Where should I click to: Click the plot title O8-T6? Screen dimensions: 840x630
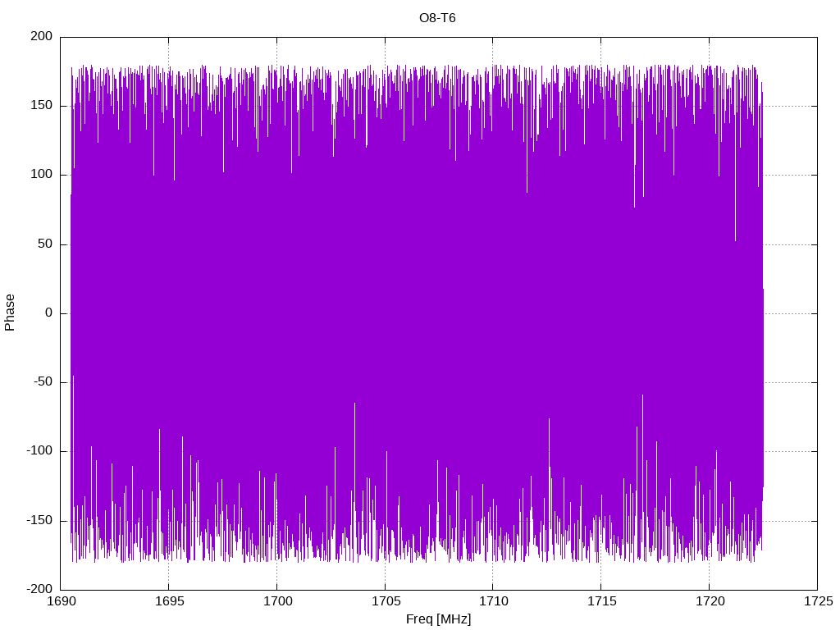point(437,18)
